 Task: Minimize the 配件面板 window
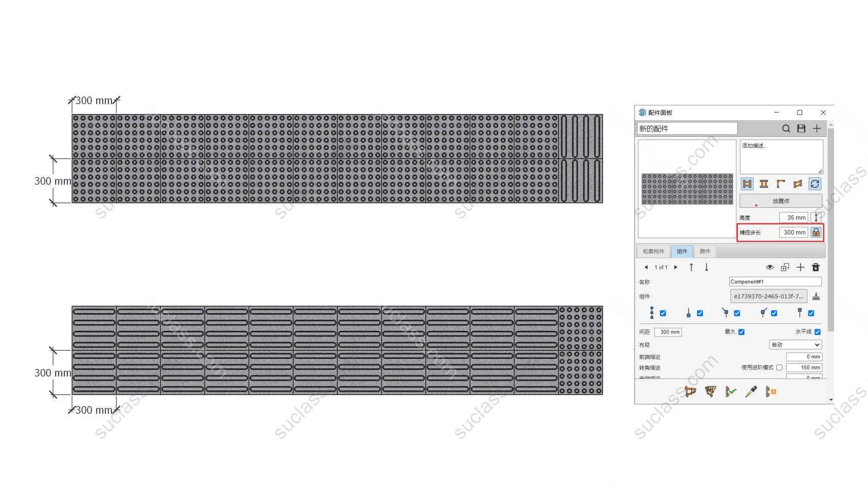[x=777, y=112]
